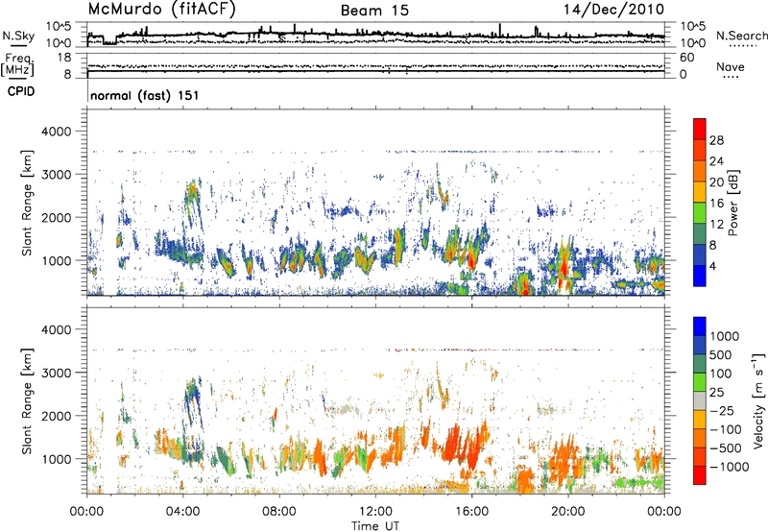Pick the light green segment of Power colorbar

click(x=700, y=213)
